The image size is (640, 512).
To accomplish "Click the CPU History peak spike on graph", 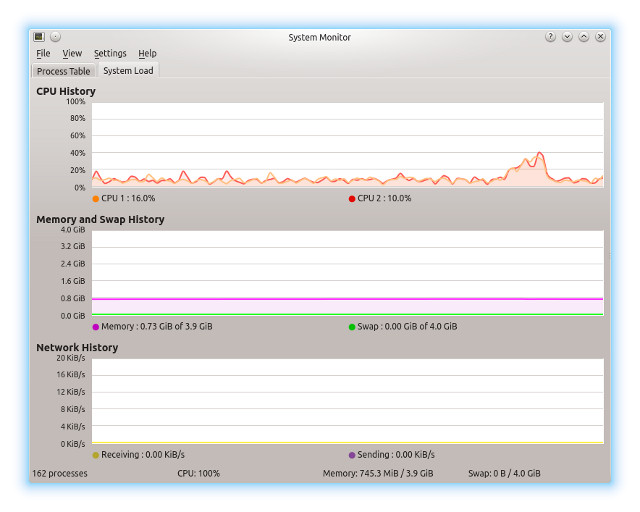I will (x=540, y=154).
